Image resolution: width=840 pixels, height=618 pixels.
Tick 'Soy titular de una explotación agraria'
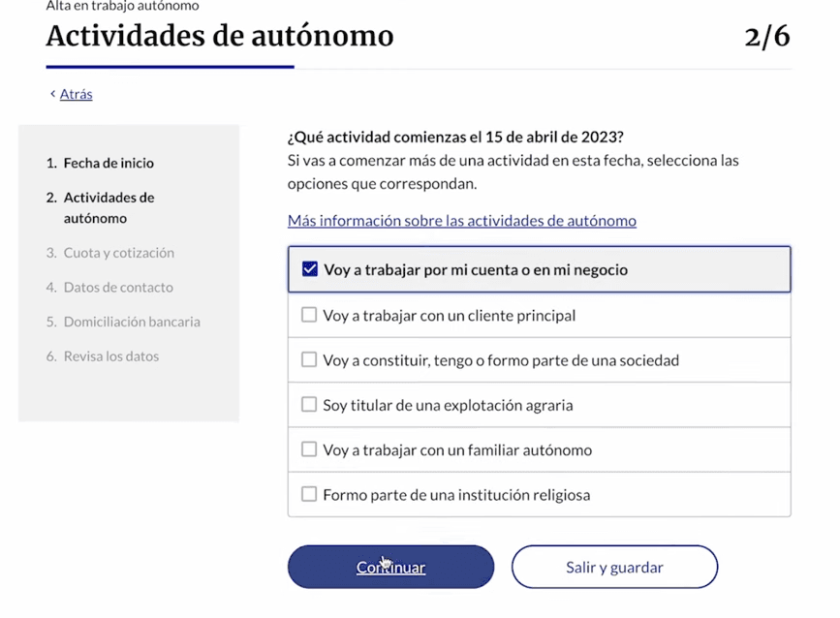[x=309, y=405]
